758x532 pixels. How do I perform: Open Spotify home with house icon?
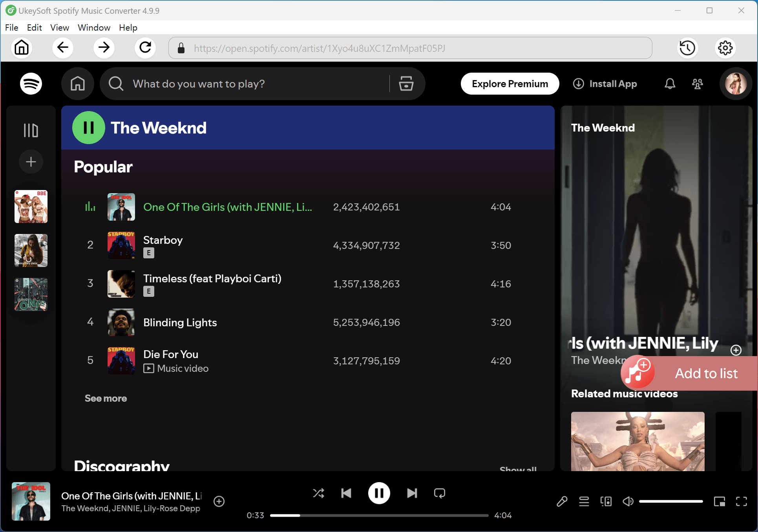click(x=77, y=84)
